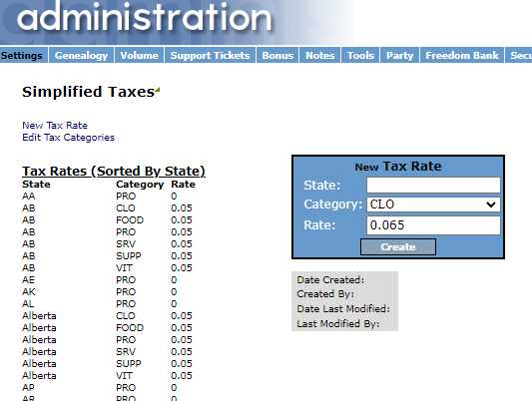Click the Date Created label
Screen dimensions: 532x401
click(330, 280)
